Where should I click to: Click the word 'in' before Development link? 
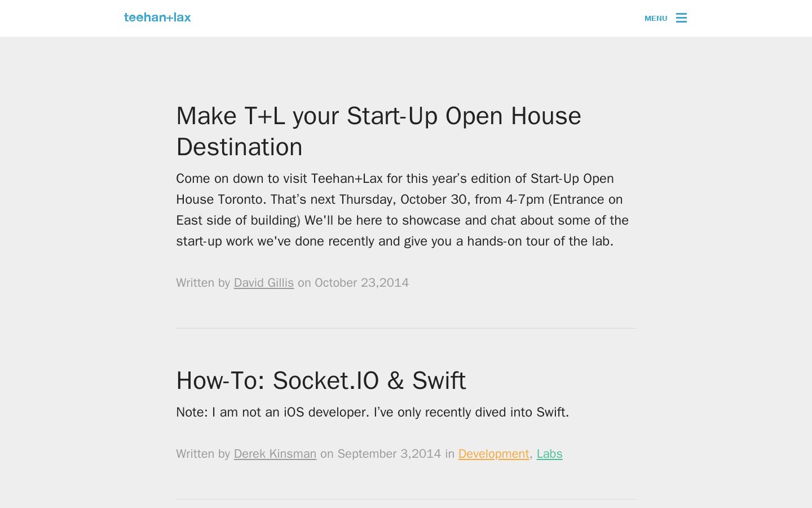pos(449,454)
